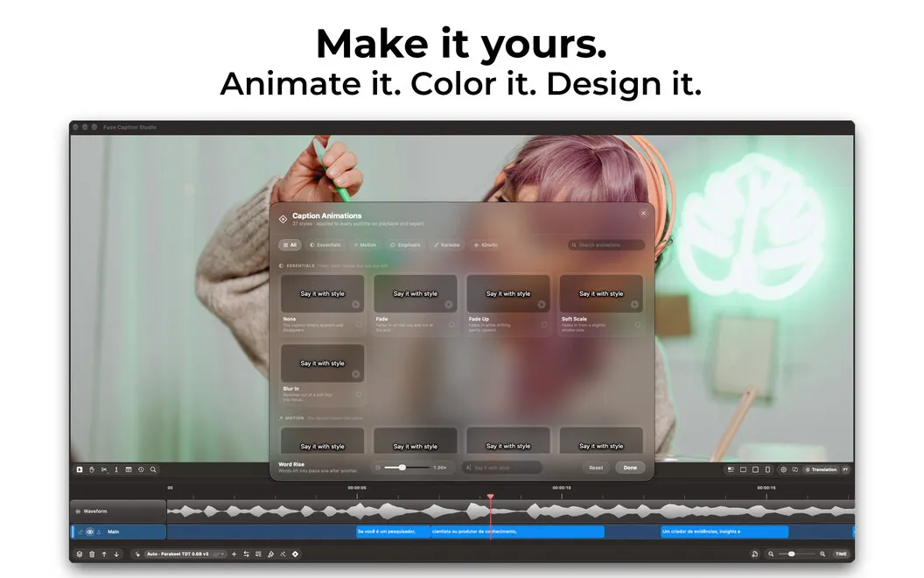Click the plus add icon in bottom toolbar
The width and height of the screenshot is (924, 578).
coord(234,553)
